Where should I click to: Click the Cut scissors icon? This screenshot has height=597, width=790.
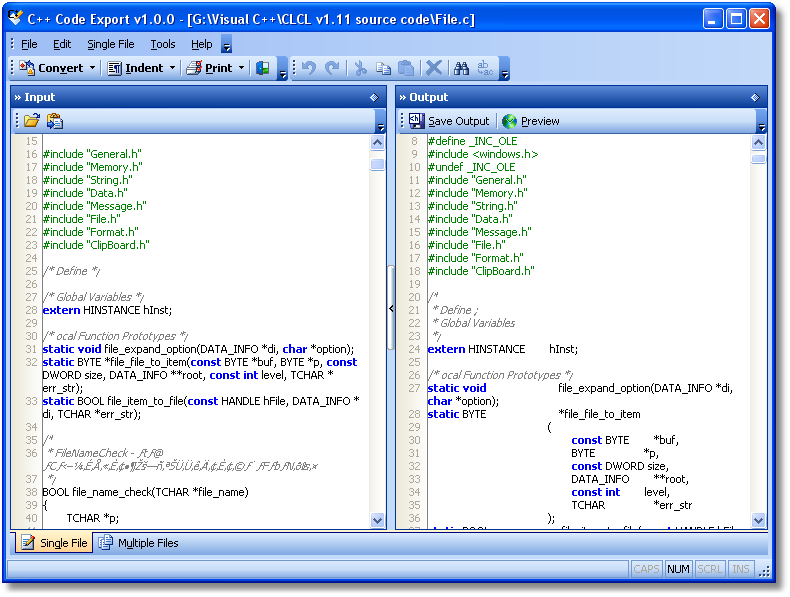[360, 68]
